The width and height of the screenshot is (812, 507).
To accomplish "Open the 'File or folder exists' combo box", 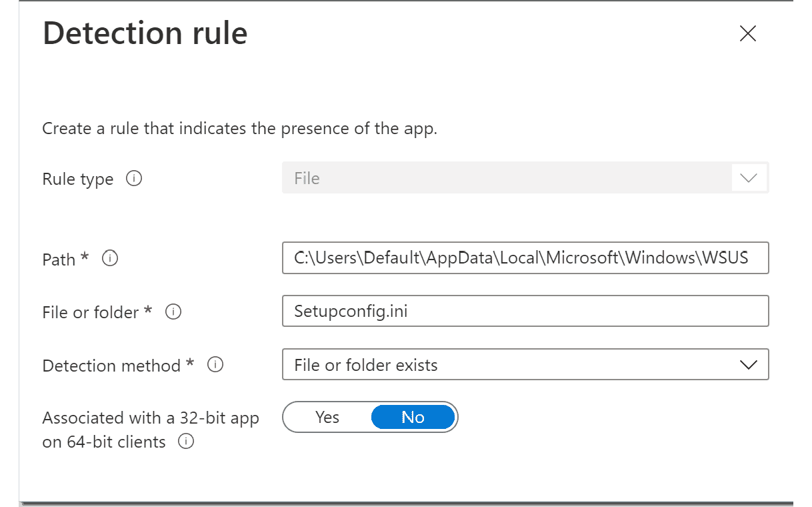I will click(x=507, y=365).
